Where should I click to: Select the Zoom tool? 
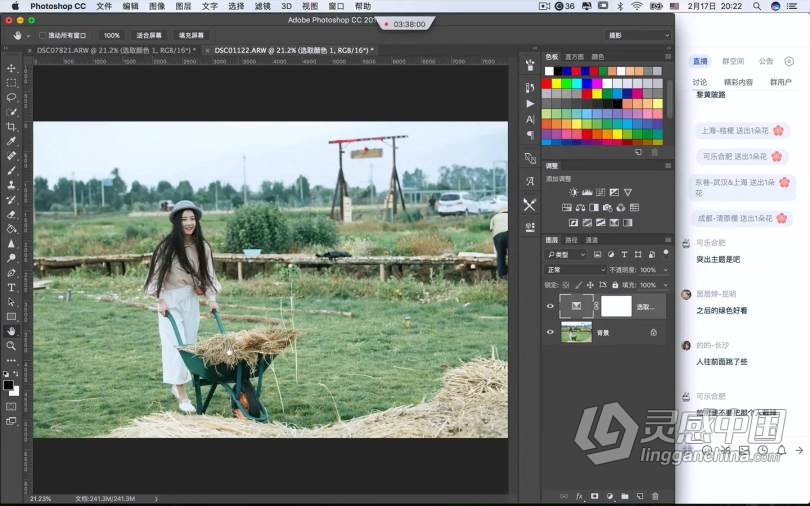[11, 345]
